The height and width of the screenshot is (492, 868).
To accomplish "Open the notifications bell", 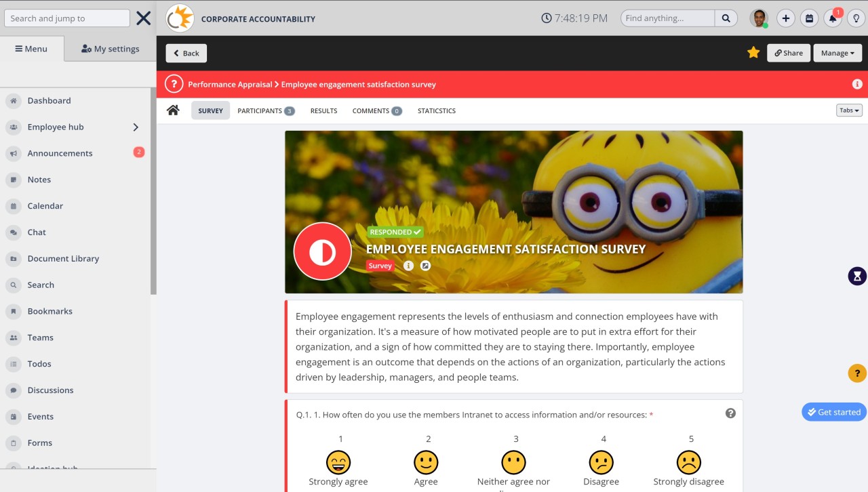I will point(833,18).
